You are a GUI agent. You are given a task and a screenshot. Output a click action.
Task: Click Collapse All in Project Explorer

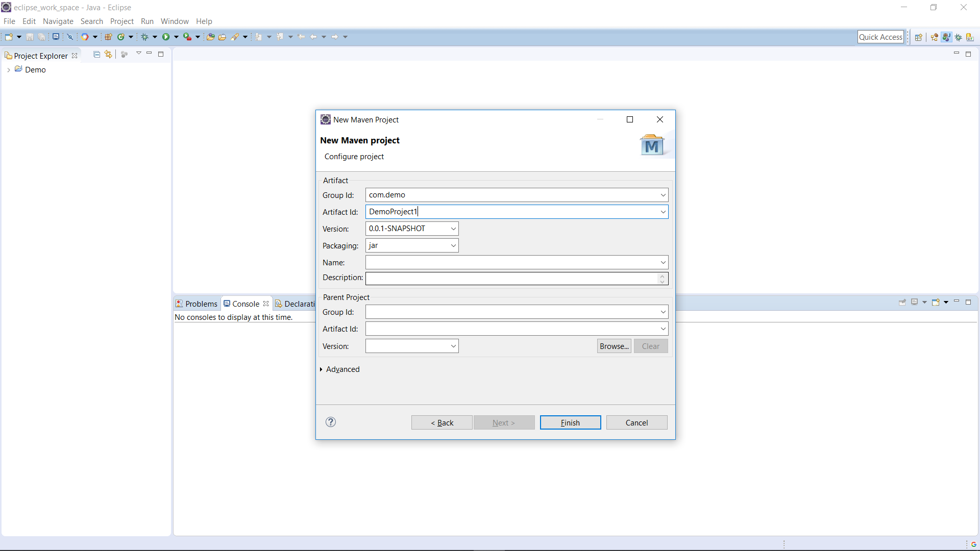tap(96, 54)
